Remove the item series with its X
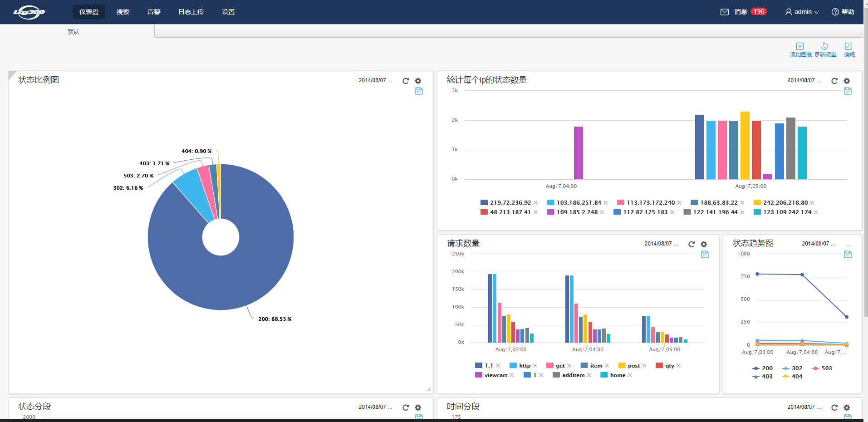 [607, 366]
